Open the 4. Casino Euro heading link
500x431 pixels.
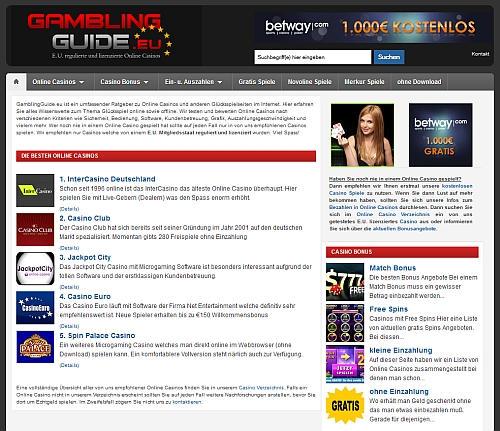point(85,296)
